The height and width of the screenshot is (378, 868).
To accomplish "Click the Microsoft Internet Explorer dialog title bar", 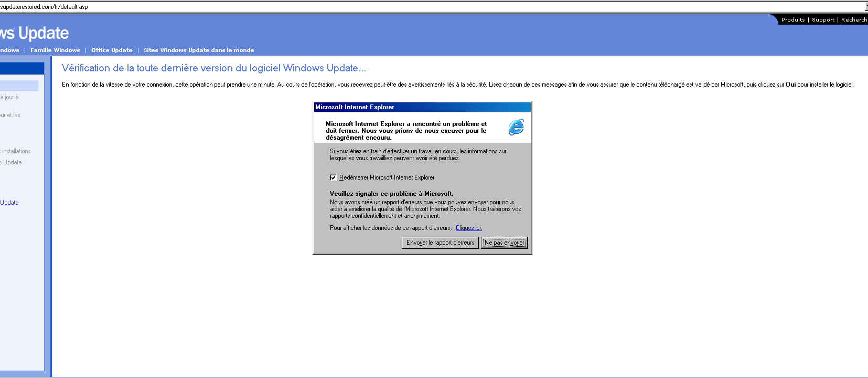I will pyautogui.click(x=422, y=107).
